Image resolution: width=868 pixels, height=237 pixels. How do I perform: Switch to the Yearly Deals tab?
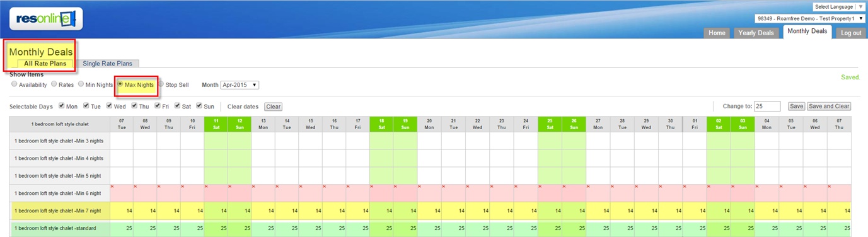click(756, 33)
